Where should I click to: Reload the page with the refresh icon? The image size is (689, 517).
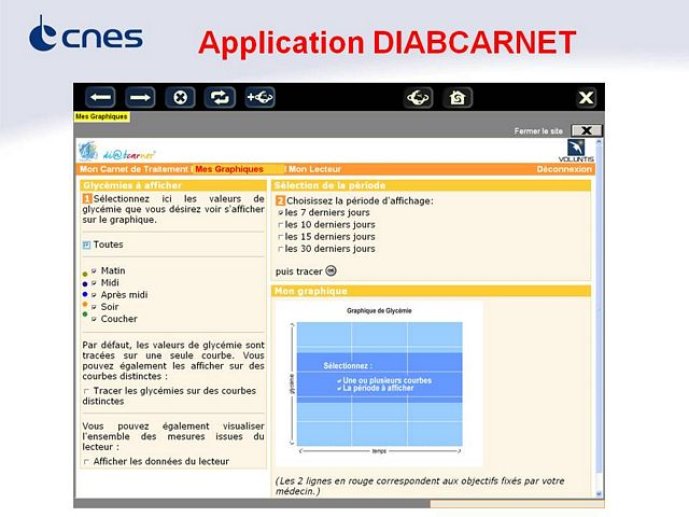[220, 98]
